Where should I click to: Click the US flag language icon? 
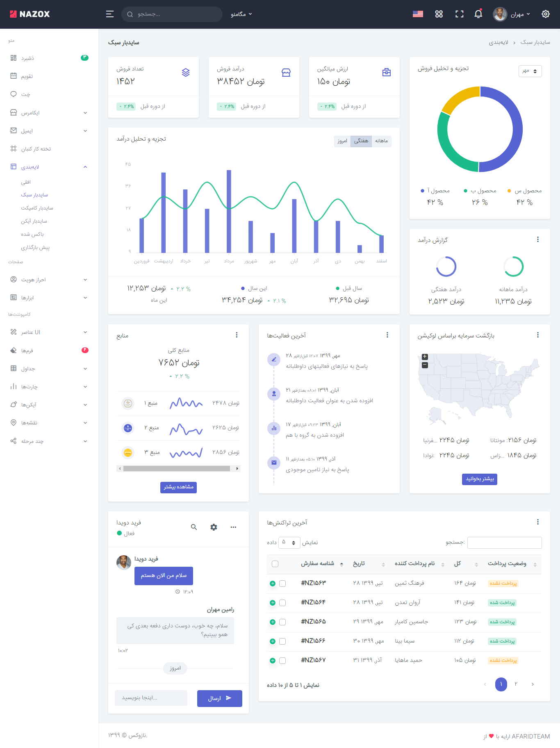coord(418,14)
